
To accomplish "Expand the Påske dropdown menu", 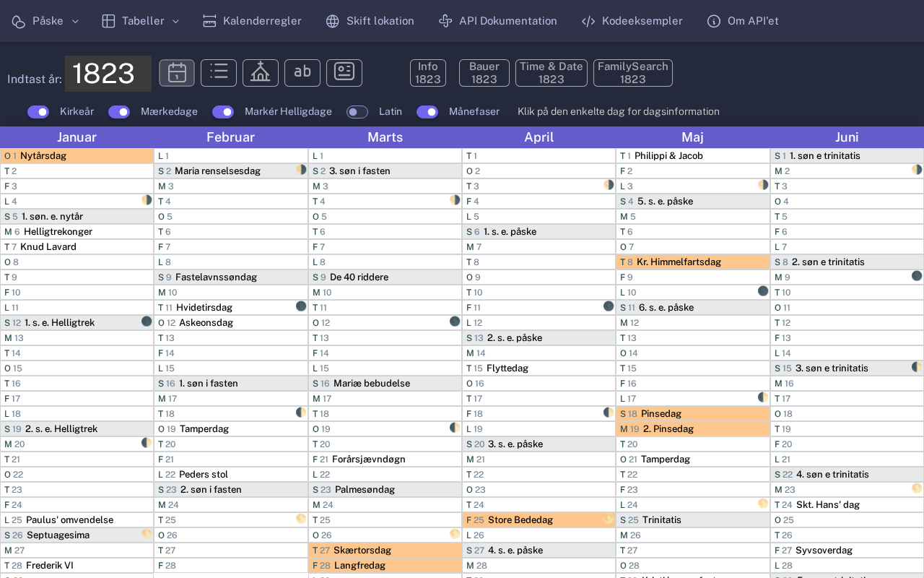I will coord(45,21).
